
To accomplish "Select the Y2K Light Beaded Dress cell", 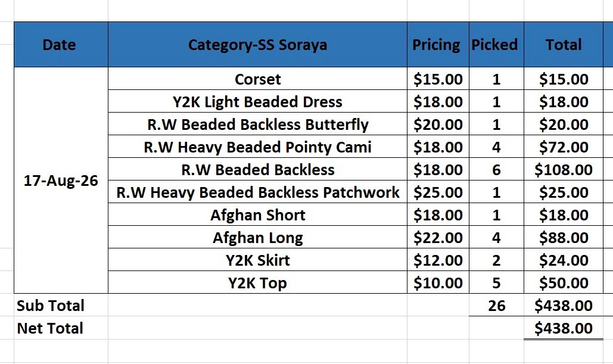I will click(257, 102).
